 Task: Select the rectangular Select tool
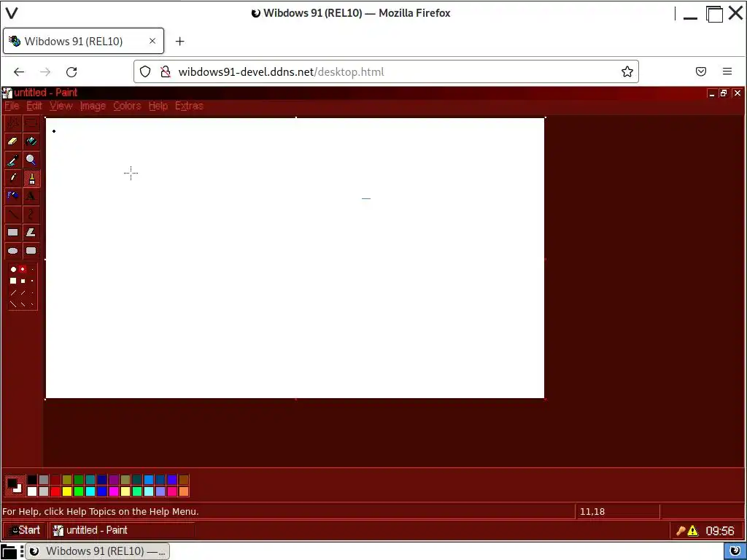[x=31, y=123]
